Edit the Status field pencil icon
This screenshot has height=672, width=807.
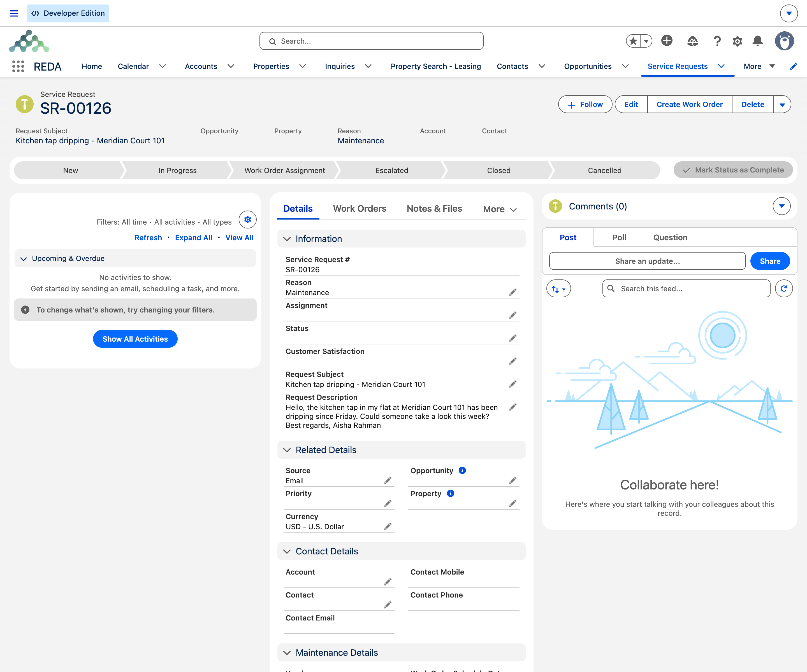(513, 338)
